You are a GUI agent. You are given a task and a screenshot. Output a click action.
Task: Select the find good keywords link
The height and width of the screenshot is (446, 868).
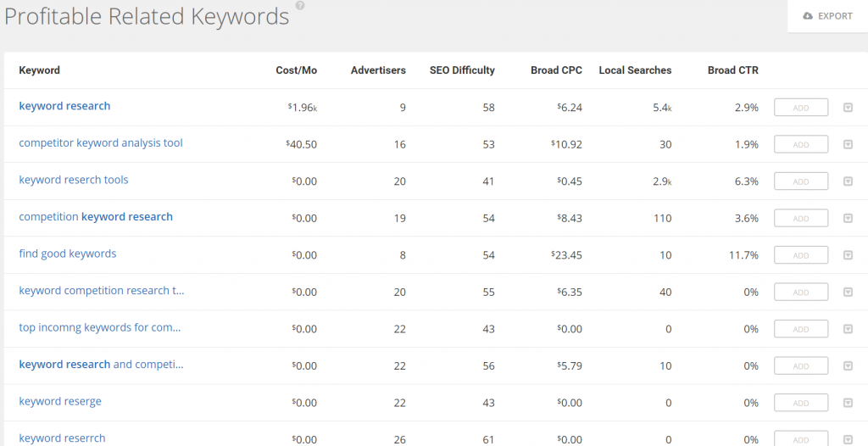click(x=68, y=254)
